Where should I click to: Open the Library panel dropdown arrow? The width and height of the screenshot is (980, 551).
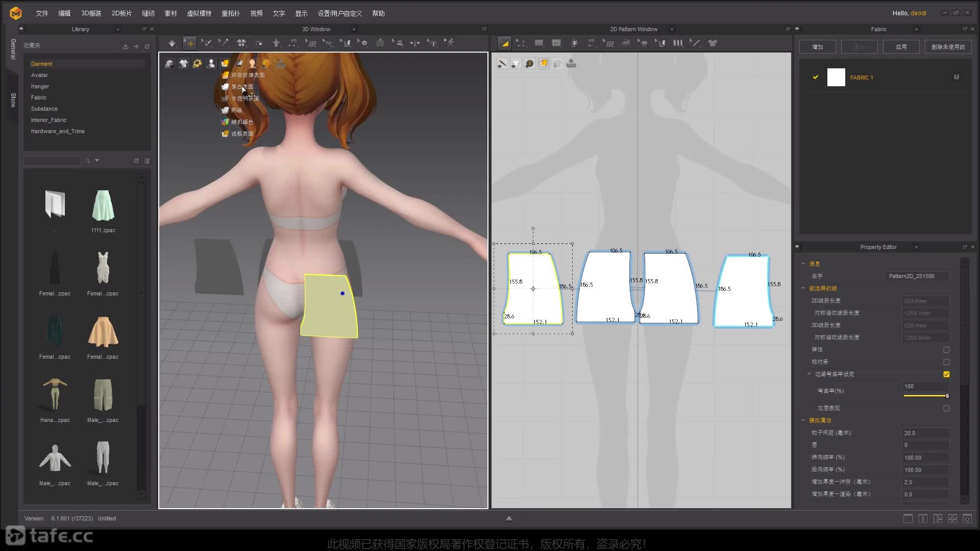pos(118,30)
